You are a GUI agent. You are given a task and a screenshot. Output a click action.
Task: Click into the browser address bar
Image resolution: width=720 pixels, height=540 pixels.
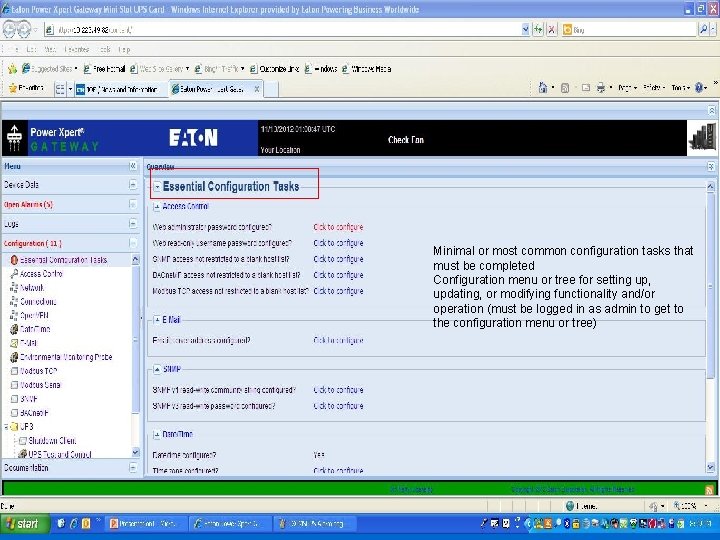point(285,30)
